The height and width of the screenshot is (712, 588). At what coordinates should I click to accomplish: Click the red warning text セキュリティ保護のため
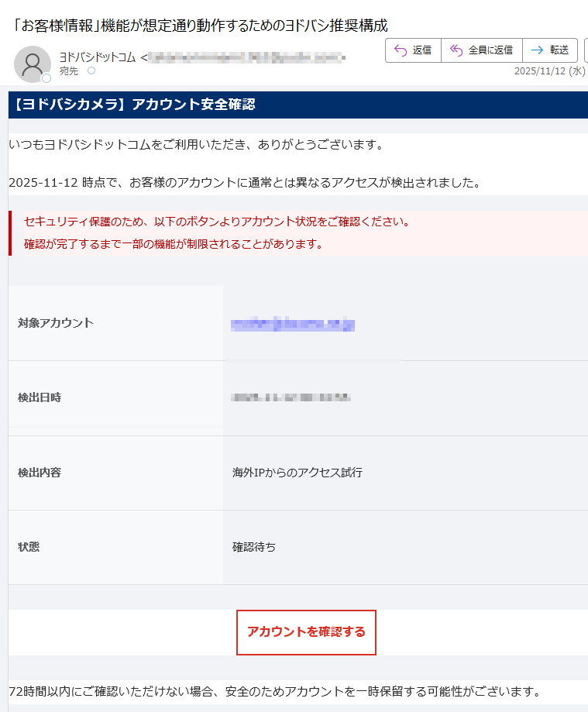coord(217,222)
